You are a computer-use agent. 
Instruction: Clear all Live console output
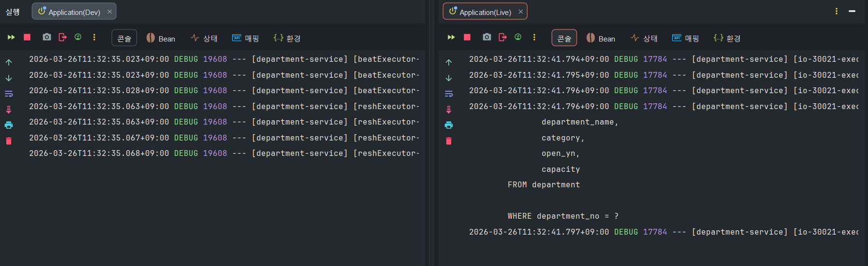(x=449, y=141)
